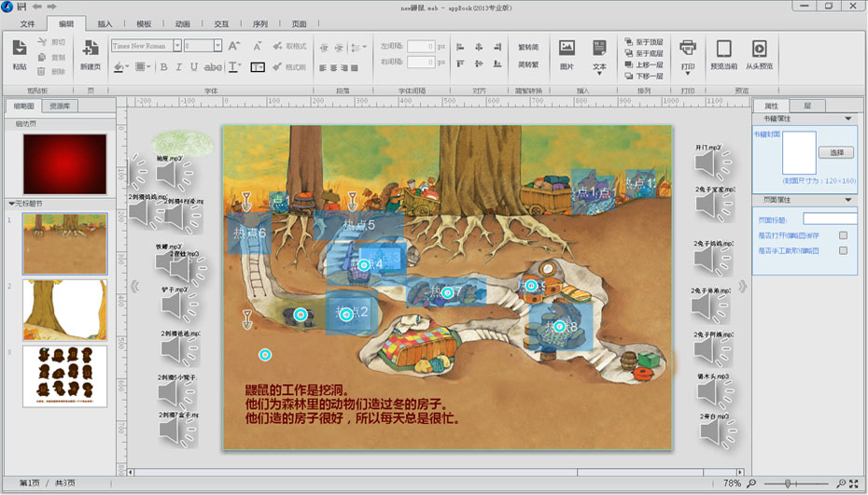
Task: Open the font size dropdown
Action: point(217,46)
